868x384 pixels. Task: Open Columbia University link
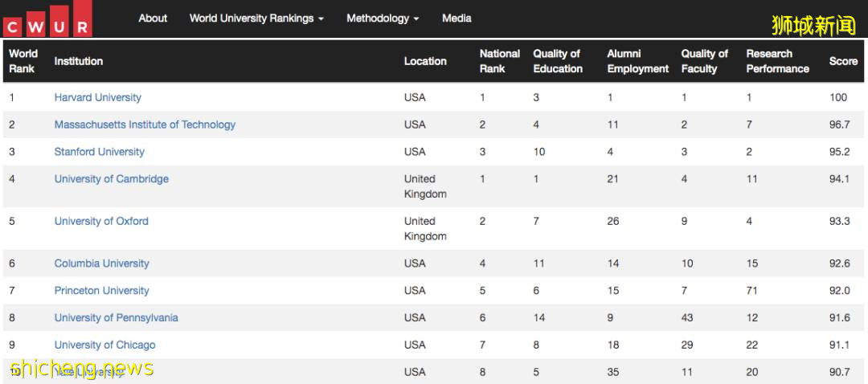101,263
